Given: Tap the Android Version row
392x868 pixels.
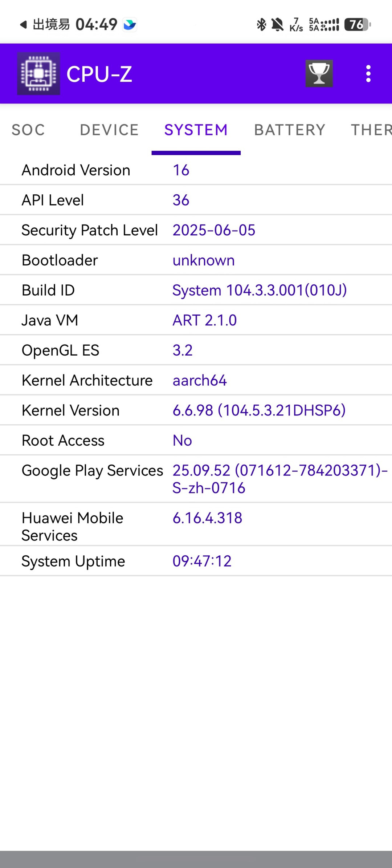Looking at the screenshot, I should (196, 170).
